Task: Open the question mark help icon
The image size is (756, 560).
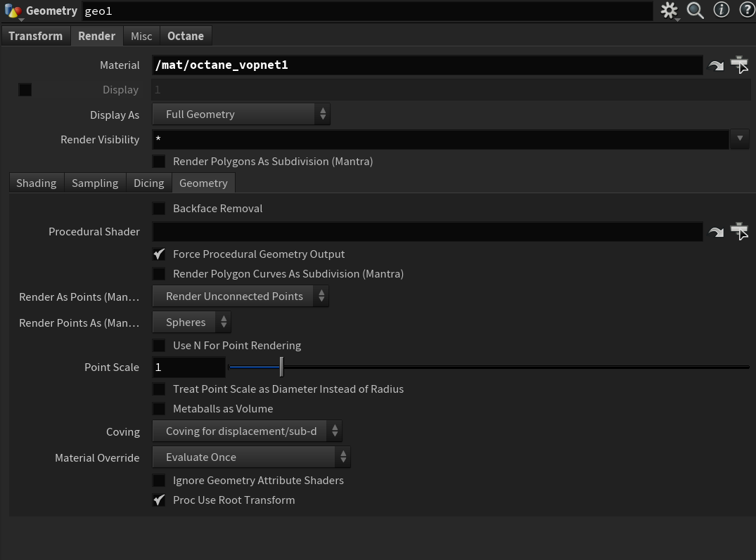Action: 746,10
